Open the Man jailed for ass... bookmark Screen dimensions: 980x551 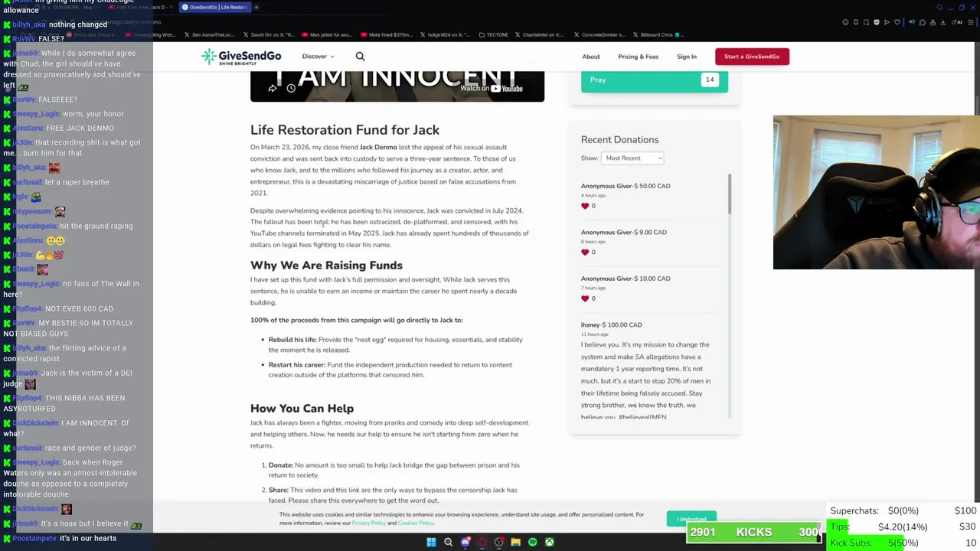(x=328, y=34)
